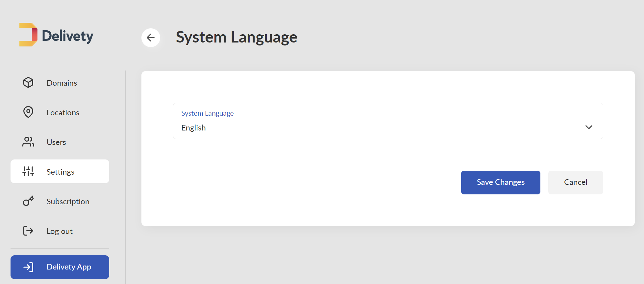The width and height of the screenshot is (644, 284).
Task: Click the System Language field label
Action: click(208, 113)
